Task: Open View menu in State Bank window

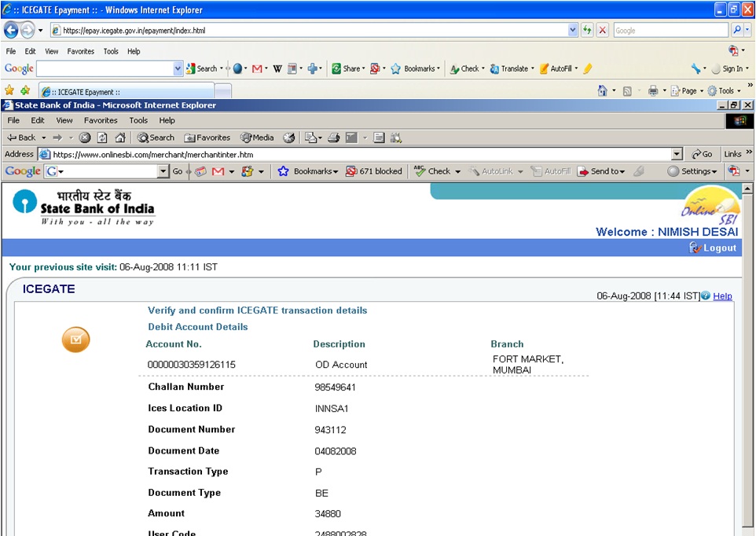Action: [x=64, y=120]
